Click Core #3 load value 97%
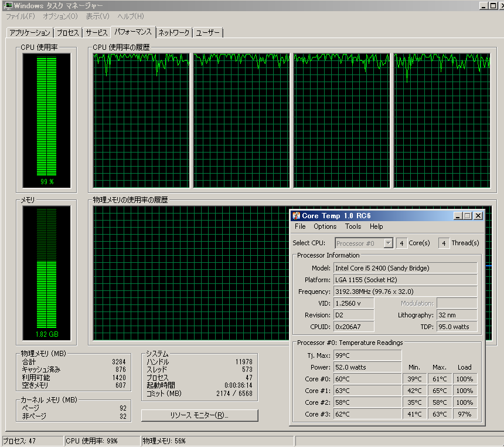504x447 pixels. [465, 414]
